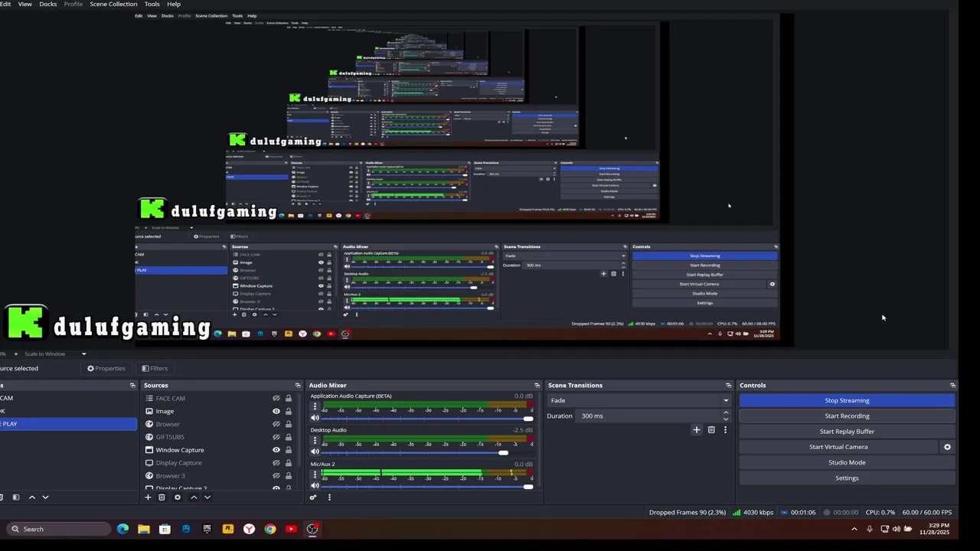Viewport: 980px width, 551px height.
Task: Pop out the Scene Transitions dock
Action: tap(728, 385)
